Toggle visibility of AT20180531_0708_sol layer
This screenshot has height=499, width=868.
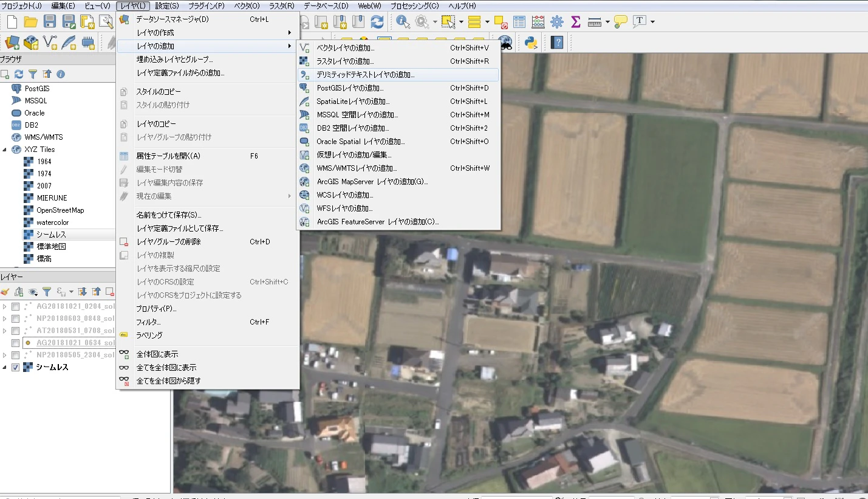(16, 331)
